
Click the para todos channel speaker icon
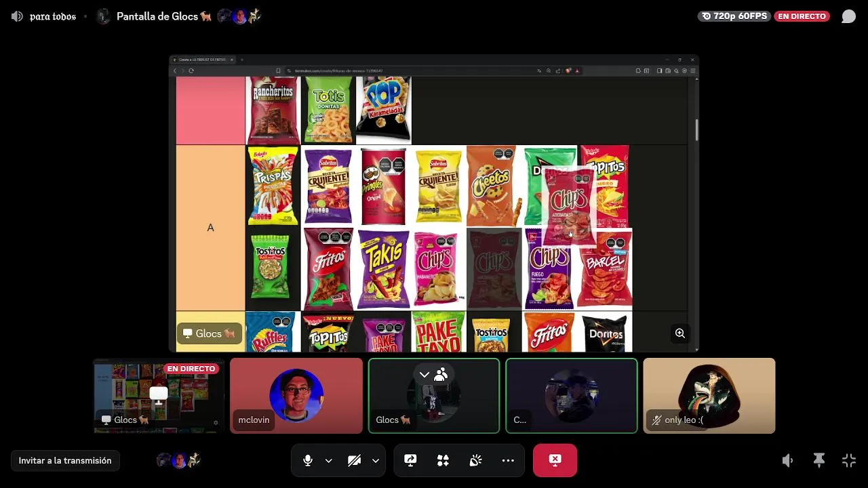point(17,16)
